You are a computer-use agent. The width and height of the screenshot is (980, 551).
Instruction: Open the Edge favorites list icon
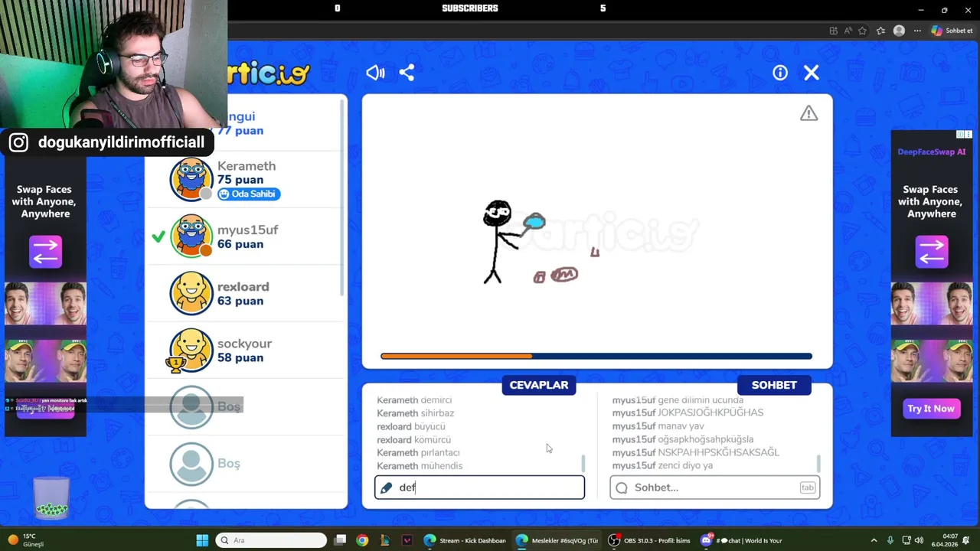(x=880, y=31)
